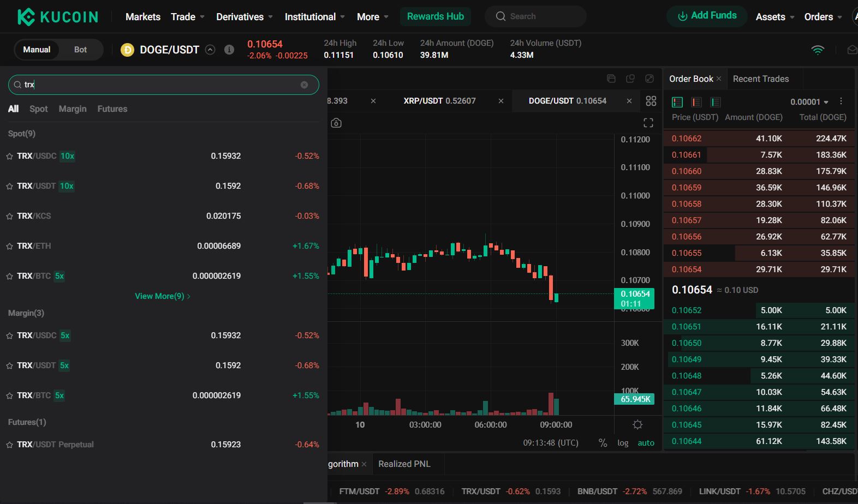Close the DOGE/USDT chart tab
Screen dimensions: 858x504
(x=629, y=101)
